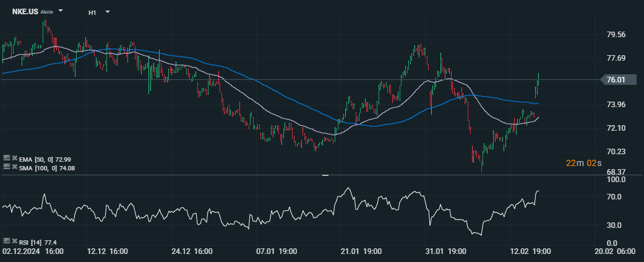
Task: Open settings icon for RSI indicator
Action: 6,240
